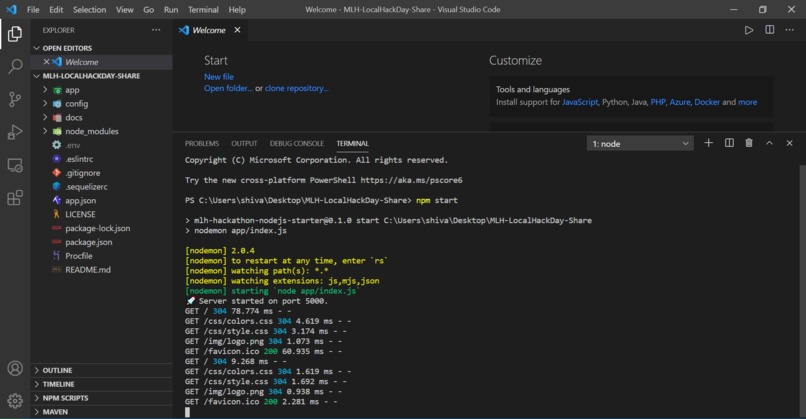Image resolution: width=806 pixels, height=419 pixels.
Task: Click the JavaScript language support link
Action: click(x=580, y=102)
